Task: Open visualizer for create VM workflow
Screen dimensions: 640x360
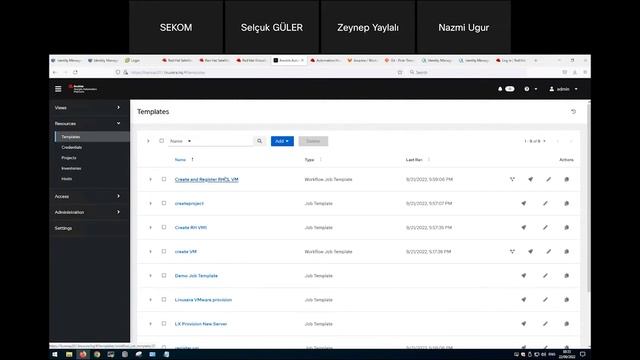Action: click(x=512, y=251)
